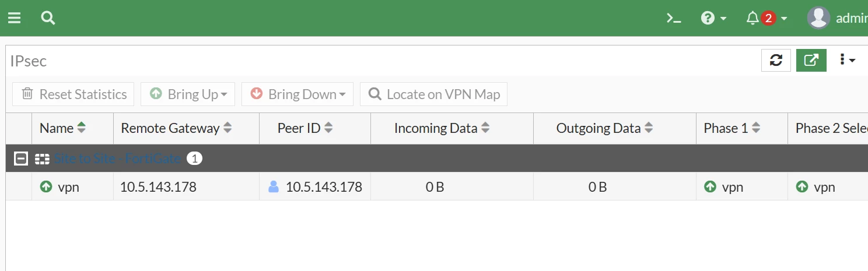Viewport: 868px width, 271px height.
Task: Expand the notifications dropdown arrow
Action: 784,19
